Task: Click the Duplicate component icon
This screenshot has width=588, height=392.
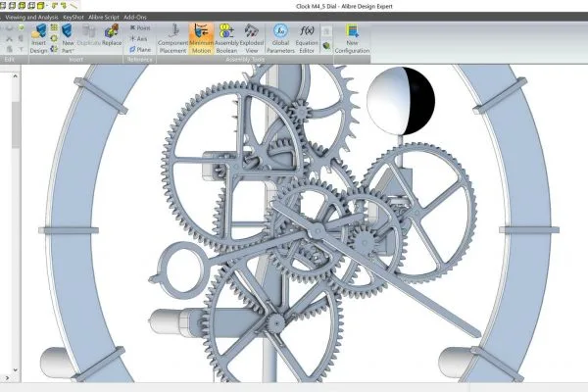Action: tap(88, 35)
